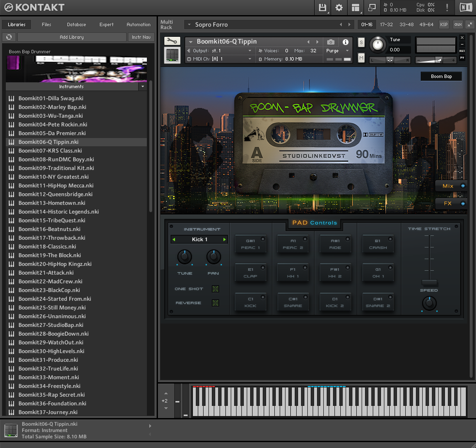
Task: Click the Instr Nav button
Action: (x=141, y=37)
